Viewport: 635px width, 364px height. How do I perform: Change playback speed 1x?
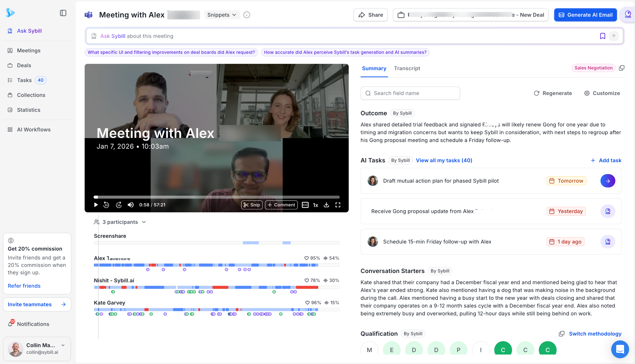point(316,205)
